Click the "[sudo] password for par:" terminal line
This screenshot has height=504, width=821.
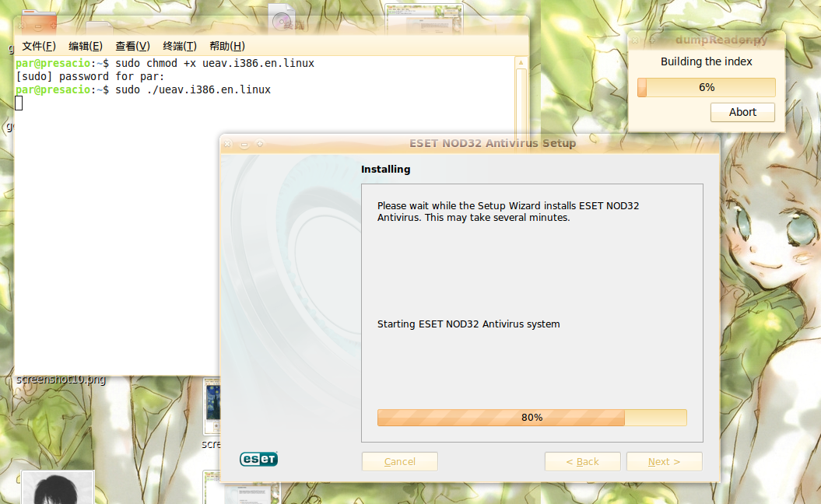[x=90, y=76]
